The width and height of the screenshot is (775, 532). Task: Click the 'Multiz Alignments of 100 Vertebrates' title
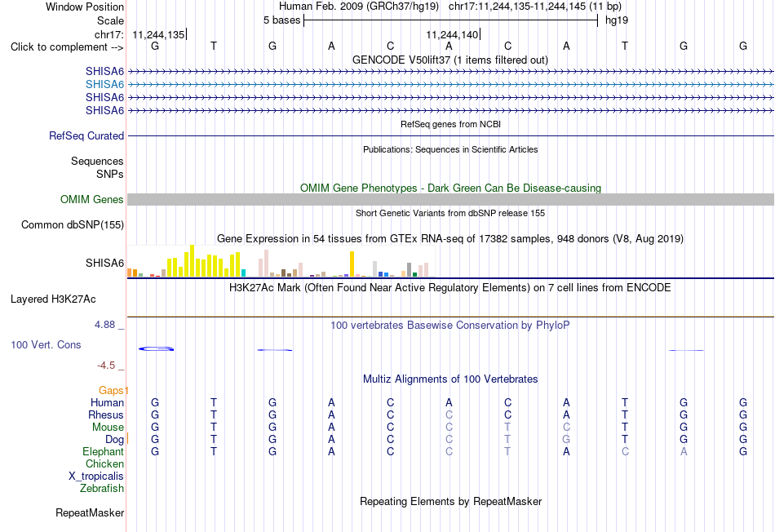click(450, 379)
